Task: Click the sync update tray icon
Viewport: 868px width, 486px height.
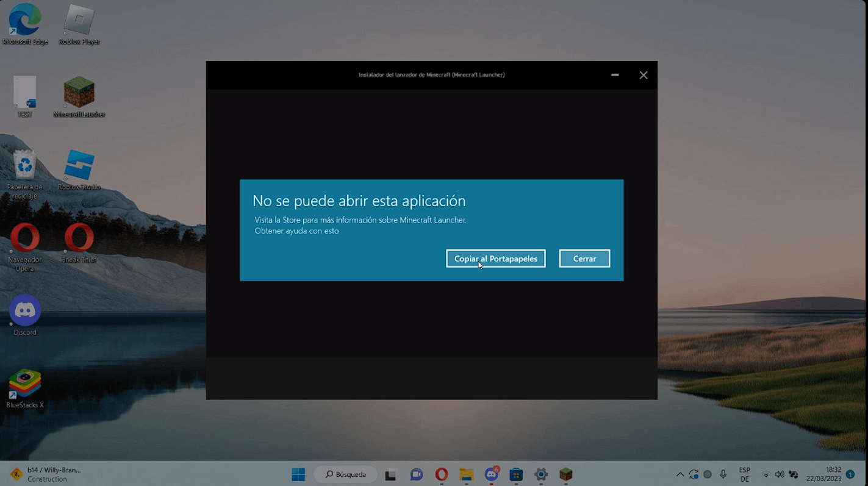Action: pyautogui.click(x=694, y=474)
